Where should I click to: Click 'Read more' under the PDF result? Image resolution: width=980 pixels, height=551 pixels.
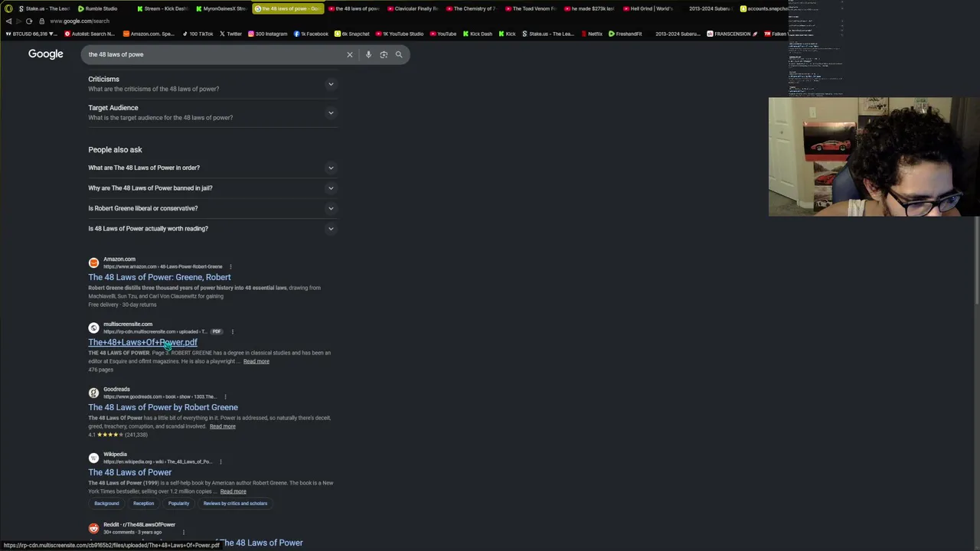tap(256, 362)
